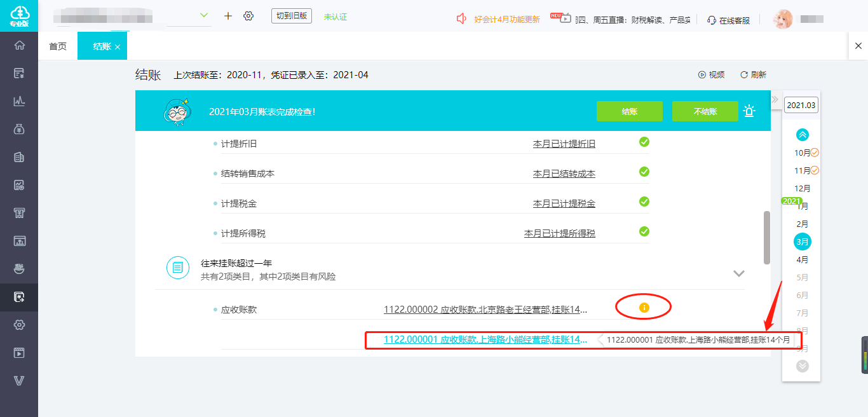This screenshot has width=868, height=417.
Task: Collapse 往来挂账超过一年 section chevron
Action: point(738,273)
